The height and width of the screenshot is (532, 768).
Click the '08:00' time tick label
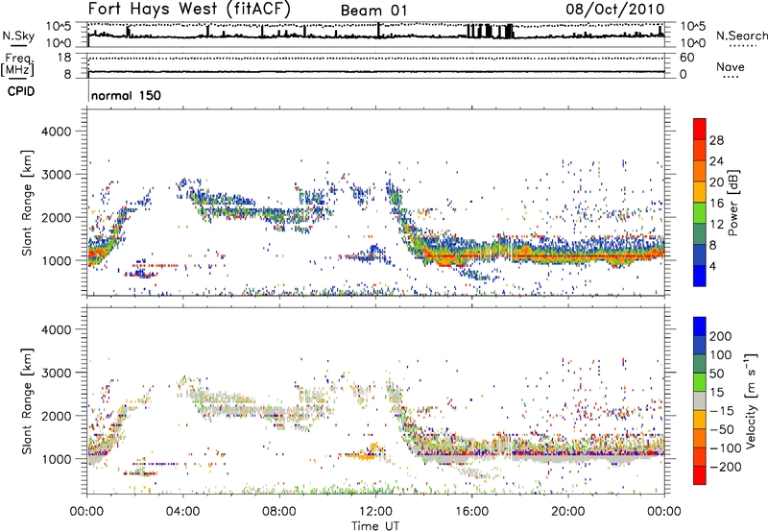point(279,512)
